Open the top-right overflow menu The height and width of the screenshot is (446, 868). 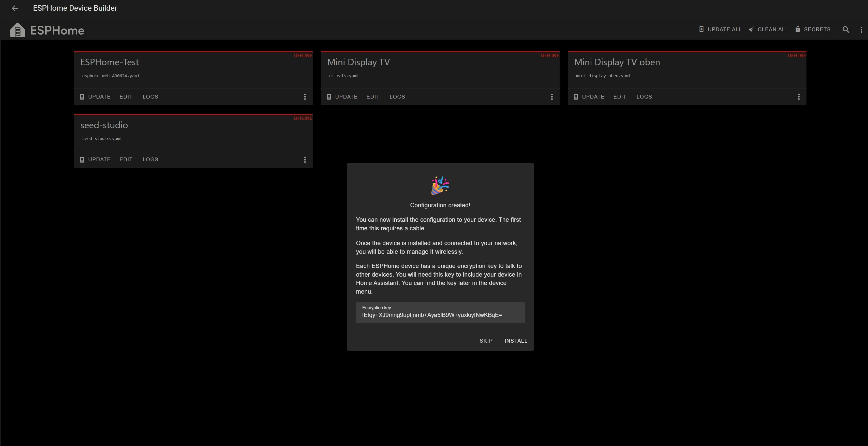pyautogui.click(x=861, y=30)
